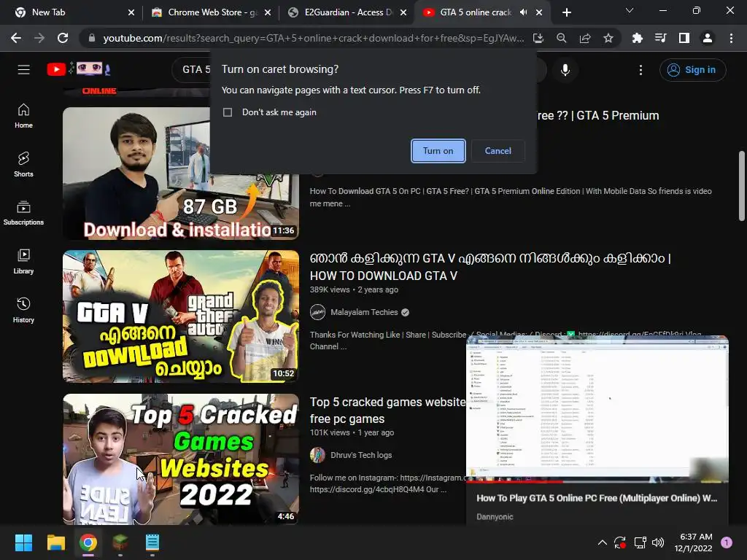This screenshot has height=560, width=747.
Task: Open tab search chevron
Action: [x=630, y=10]
